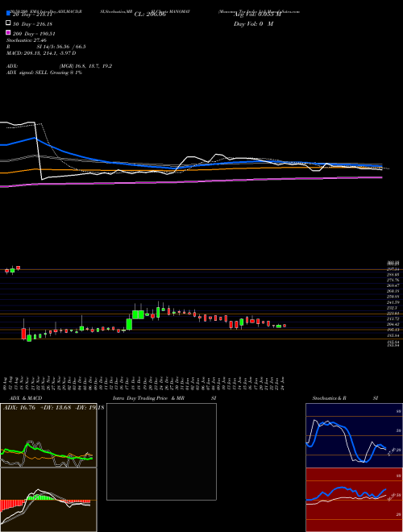Click the price axis label 241.59
This screenshot has height=532, width=403.
tap(393, 302)
